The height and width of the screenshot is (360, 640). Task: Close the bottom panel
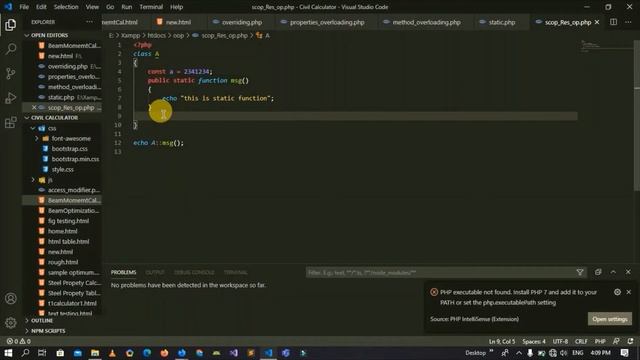(x=628, y=272)
